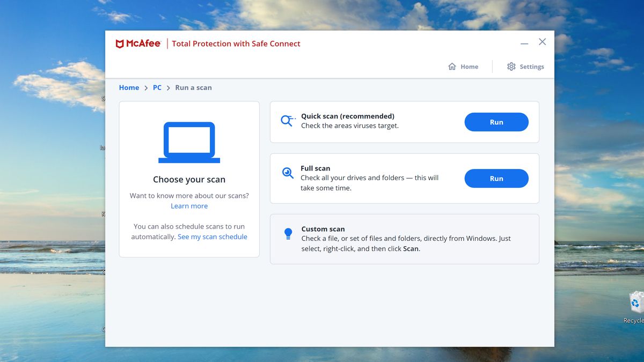Screen dimensions: 644x362
Task: Select the Run a scan breadcrumb item
Action: (193, 87)
